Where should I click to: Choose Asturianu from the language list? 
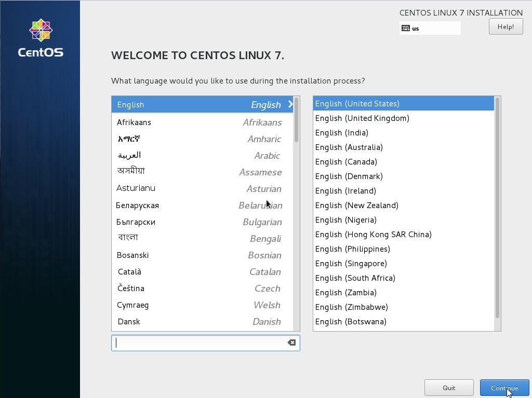click(136, 188)
